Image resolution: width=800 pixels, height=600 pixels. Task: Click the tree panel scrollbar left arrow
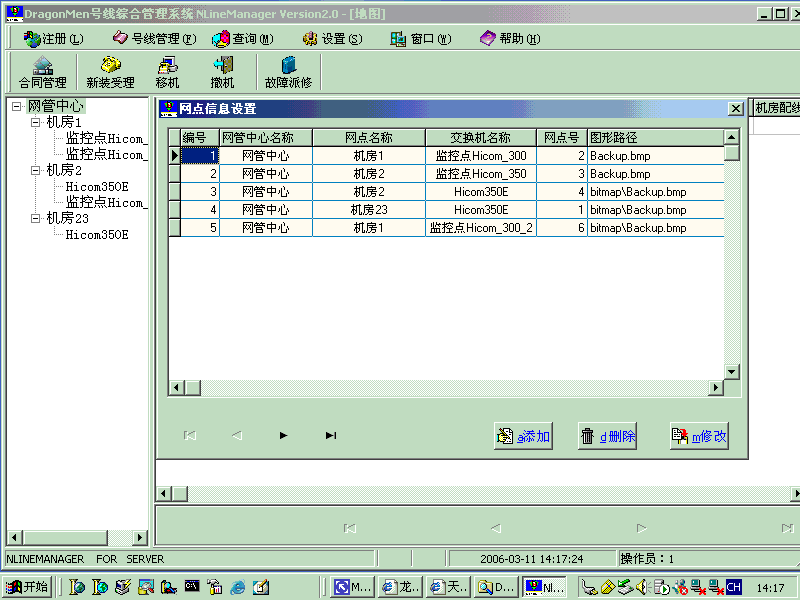click(14, 537)
